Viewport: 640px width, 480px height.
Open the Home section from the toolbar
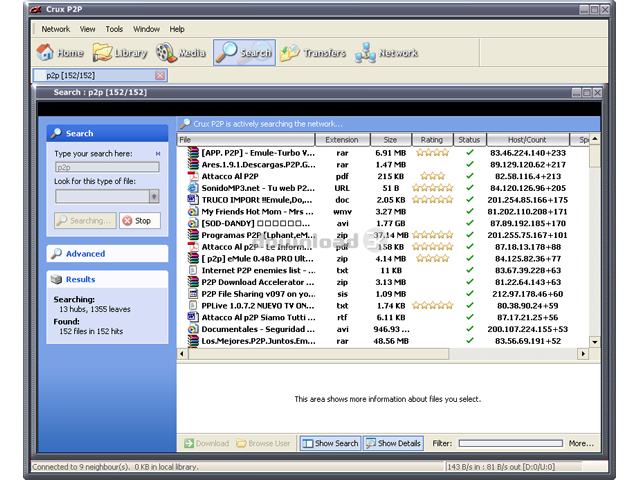pos(60,53)
